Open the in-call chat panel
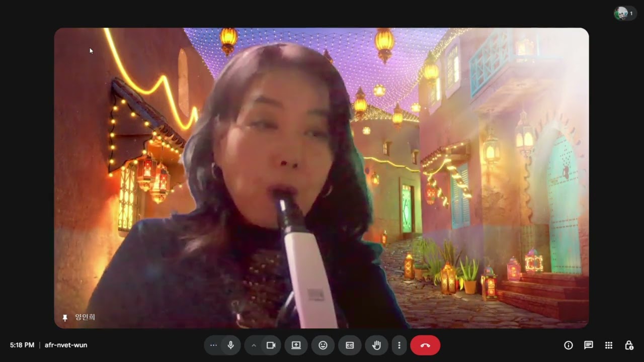This screenshot has width=644, height=362. click(x=589, y=345)
